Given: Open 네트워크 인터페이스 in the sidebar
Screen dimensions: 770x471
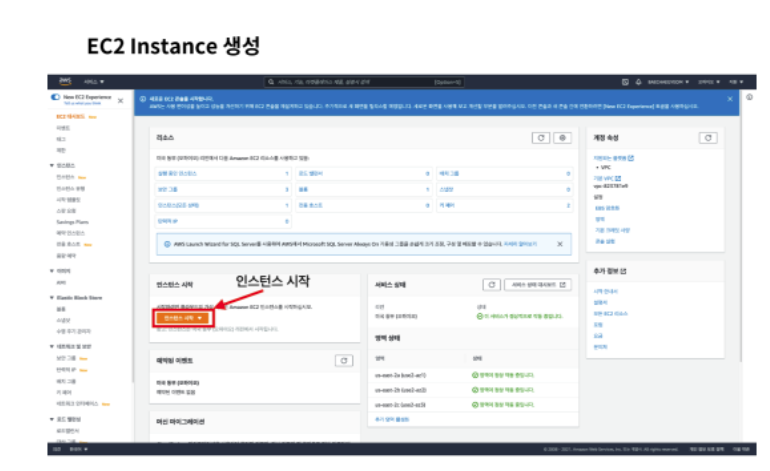Looking at the screenshot, I should pos(77,404).
